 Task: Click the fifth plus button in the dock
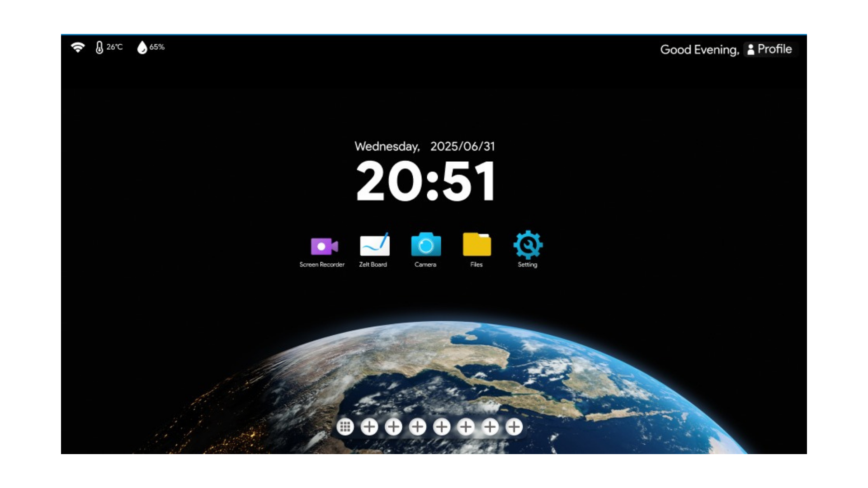tap(466, 427)
